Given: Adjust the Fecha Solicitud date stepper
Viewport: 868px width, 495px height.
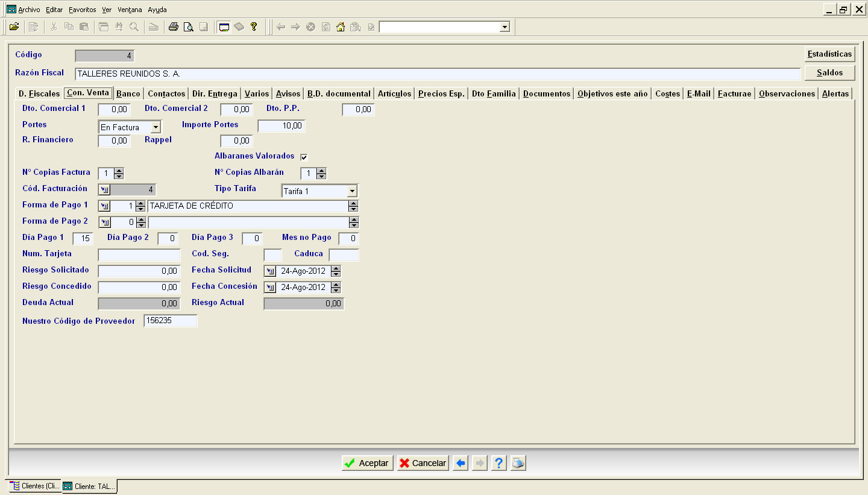Looking at the screenshot, I should (336, 271).
